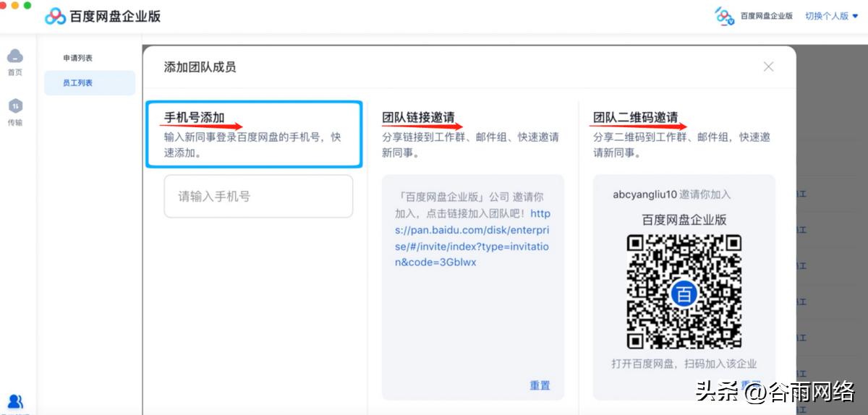Screen dimensions: 868x415
Task: Click the 百度网盘企业版 label above QR code
Action: point(684,220)
